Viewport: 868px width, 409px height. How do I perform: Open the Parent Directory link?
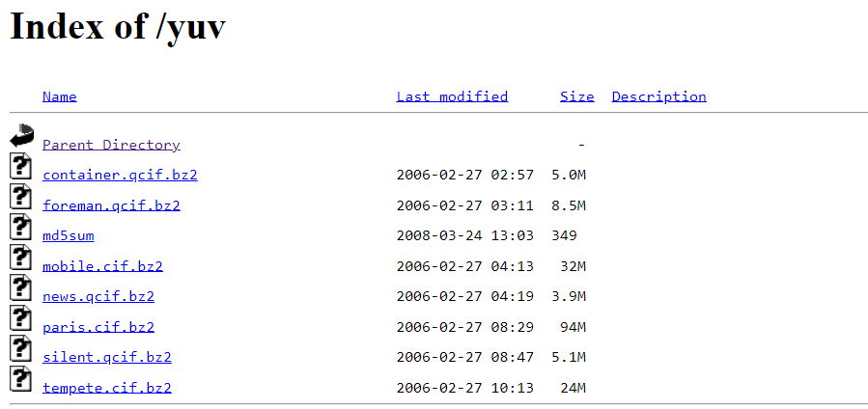tap(111, 145)
